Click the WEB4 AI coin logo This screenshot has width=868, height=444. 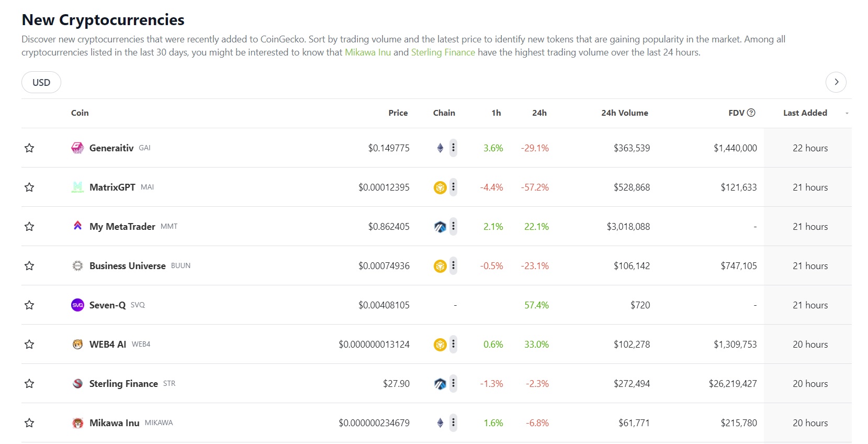click(x=77, y=345)
